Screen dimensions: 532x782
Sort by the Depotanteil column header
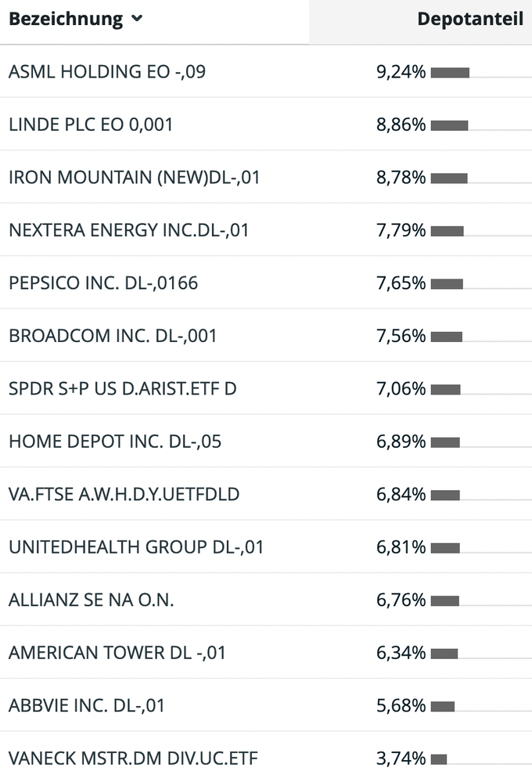(469, 20)
